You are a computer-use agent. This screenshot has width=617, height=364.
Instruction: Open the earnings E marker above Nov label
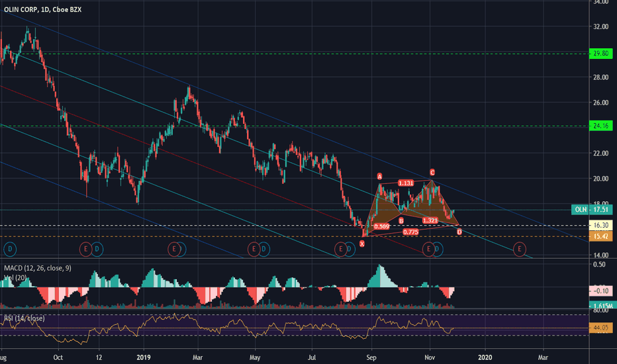(x=428, y=249)
